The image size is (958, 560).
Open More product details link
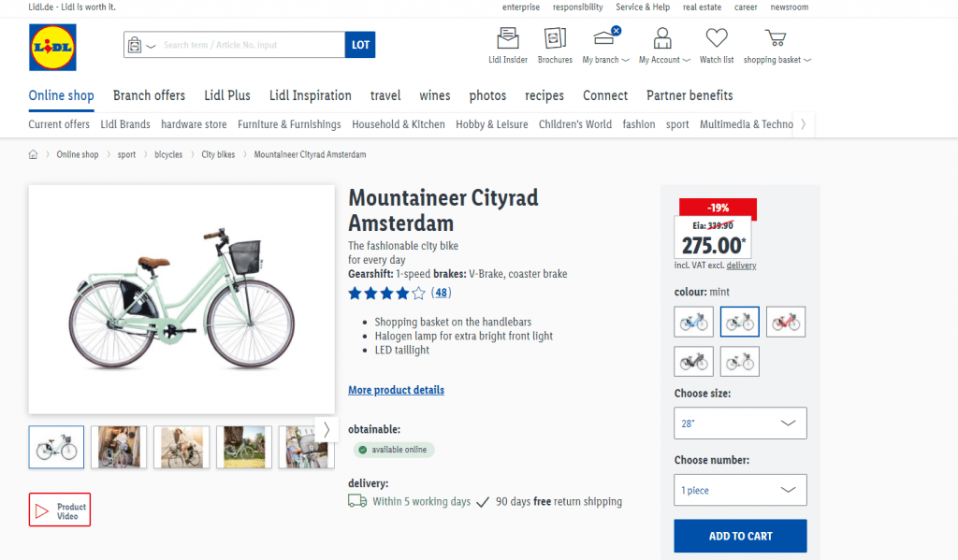(x=396, y=389)
